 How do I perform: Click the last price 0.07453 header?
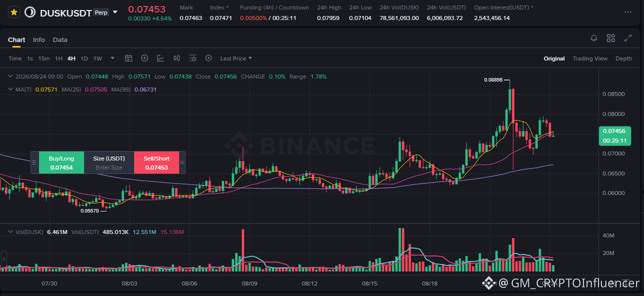147,9
